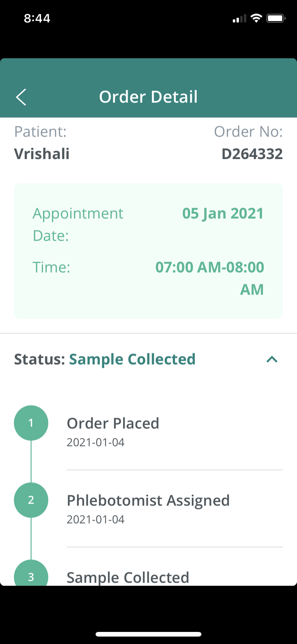This screenshot has height=644, width=297.
Task: Tap the Status: Sample Collected header
Action: tap(105, 359)
